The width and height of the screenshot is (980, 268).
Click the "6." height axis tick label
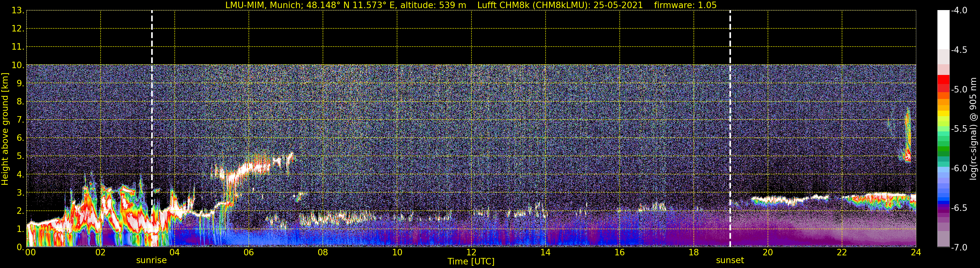click(20, 138)
